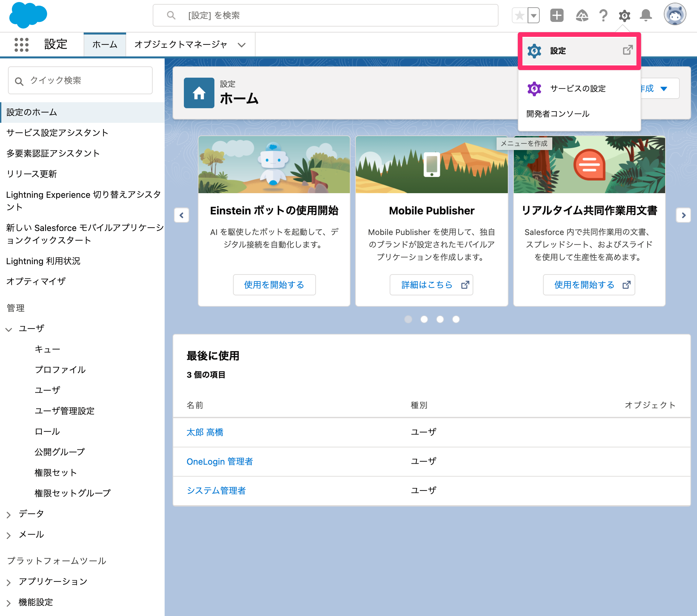The height and width of the screenshot is (616, 697).
Task: Select the fourth carousel indicator dot
Action: [x=456, y=319]
